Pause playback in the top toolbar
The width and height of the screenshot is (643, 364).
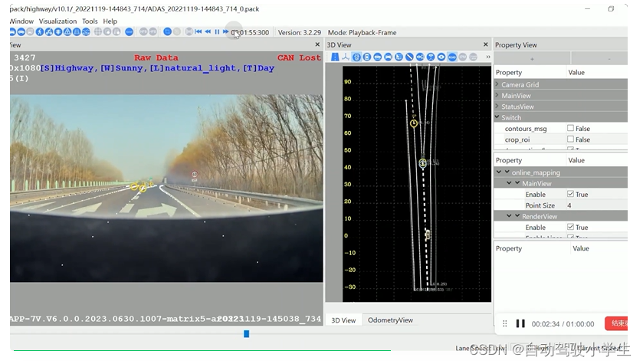pos(217,32)
